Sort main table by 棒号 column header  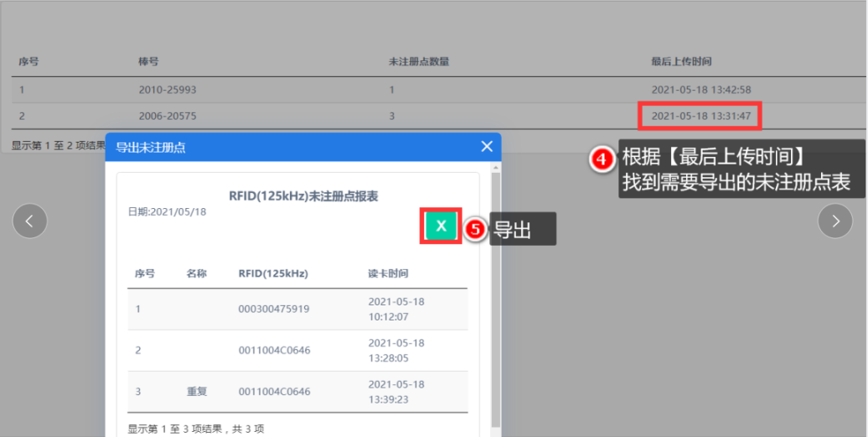[x=148, y=62]
